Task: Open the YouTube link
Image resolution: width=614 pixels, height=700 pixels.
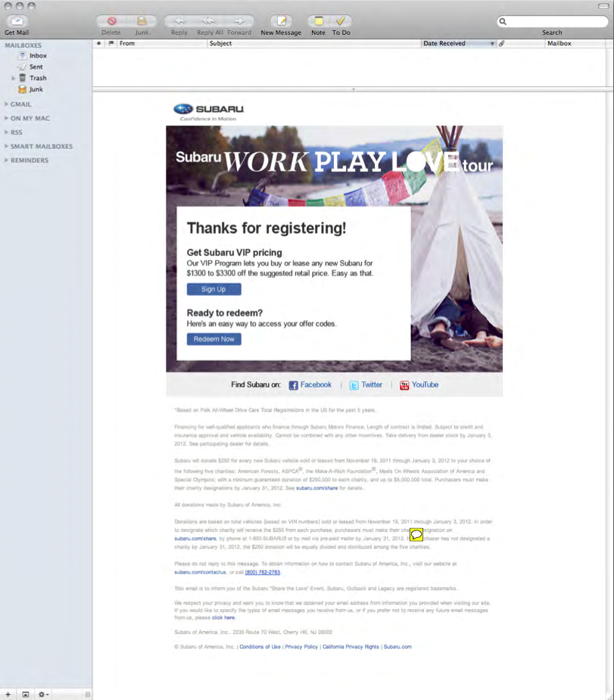Action: coord(419,385)
